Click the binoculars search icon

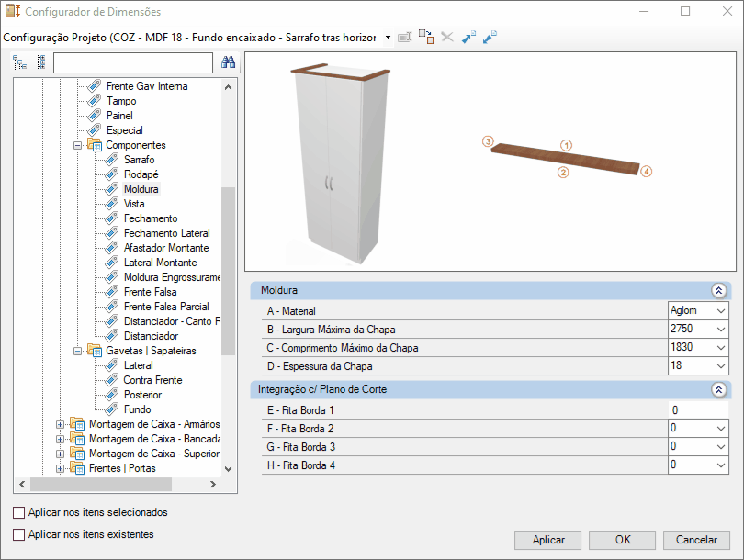228,62
